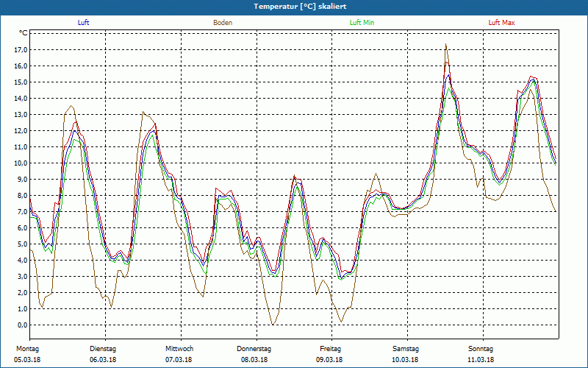Click the 9,0 y-axis value
This screenshot has width=588, height=368.
pyautogui.click(x=23, y=179)
